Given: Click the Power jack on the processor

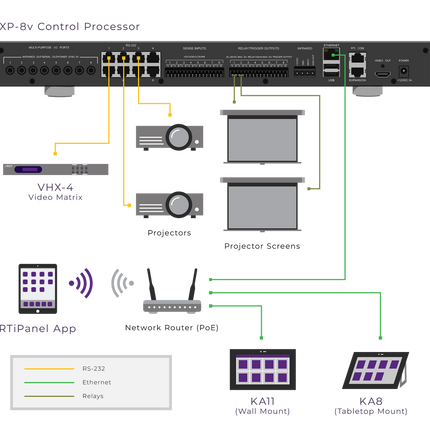Looking at the screenshot, I should [404, 71].
